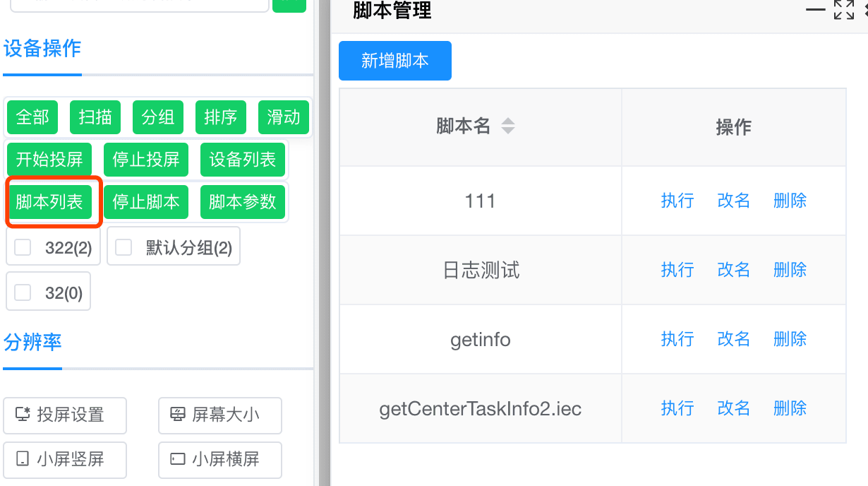Image resolution: width=868 pixels, height=486 pixels.
Task: Click 新增脚本 button
Action: coord(395,61)
